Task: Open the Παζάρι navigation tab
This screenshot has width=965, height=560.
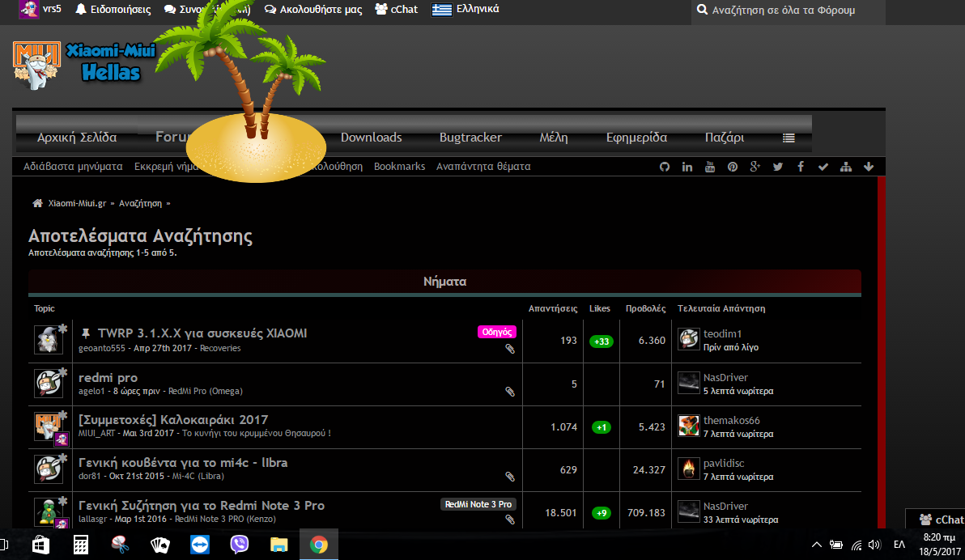Action: pos(724,138)
